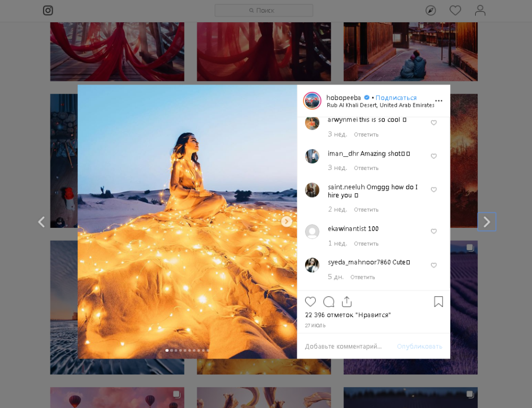Image resolution: width=532 pixels, height=408 pixels.
Task: Open the profile icon in header
Action: click(x=480, y=10)
